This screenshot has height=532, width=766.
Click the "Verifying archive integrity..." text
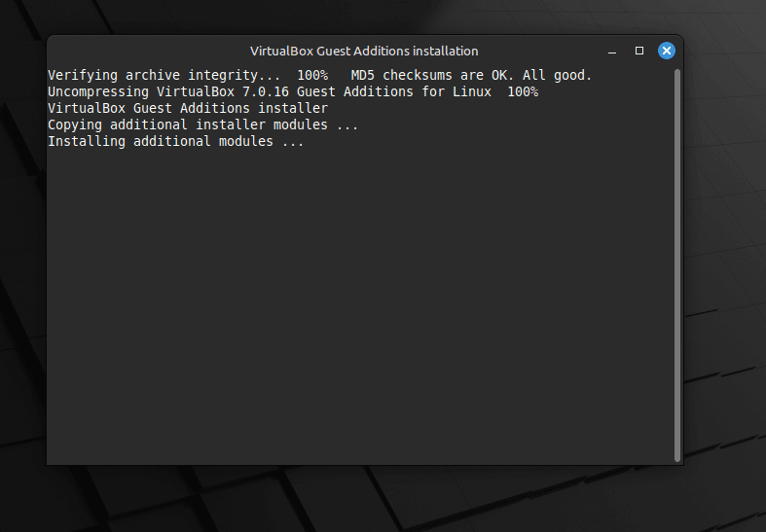[x=164, y=75]
